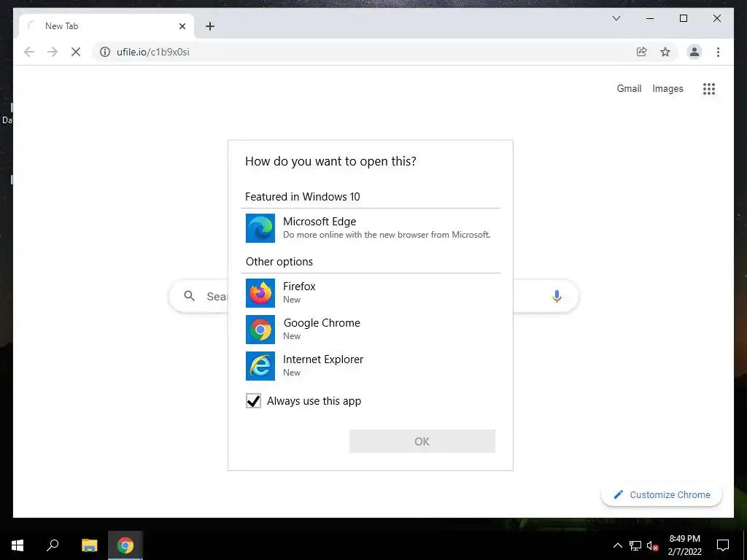Start voice search with microphone
The image size is (747, 560).
pos(557,296)
